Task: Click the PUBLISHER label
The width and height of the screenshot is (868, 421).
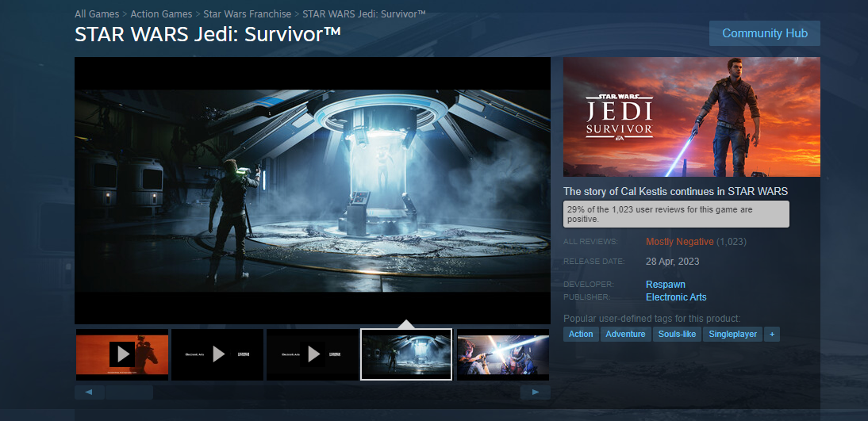Action: pyautogui.click(x=587, y=297)
